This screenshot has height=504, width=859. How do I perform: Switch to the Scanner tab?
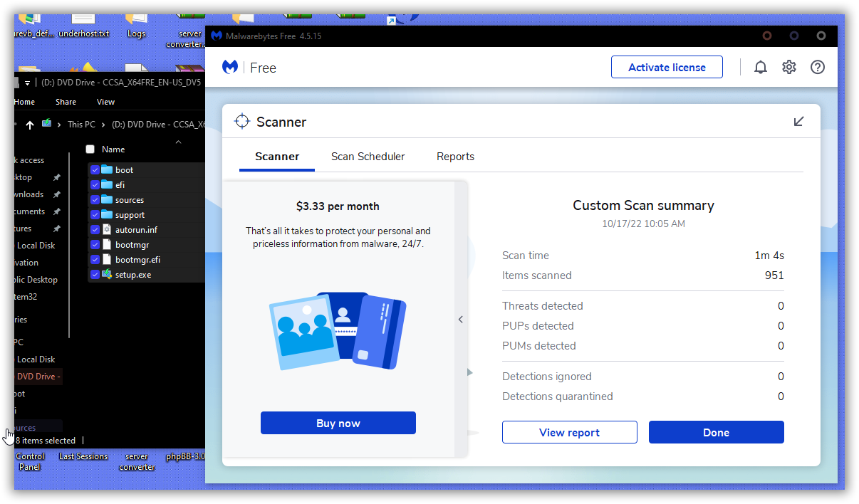[277, 157]
